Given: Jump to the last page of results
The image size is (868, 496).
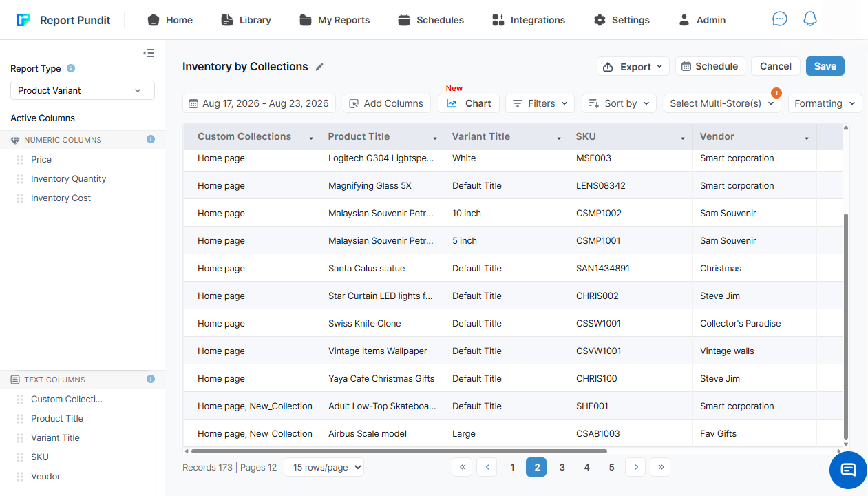Looking at the screenshot, I should pyautogui.click(x=661, y=467).
